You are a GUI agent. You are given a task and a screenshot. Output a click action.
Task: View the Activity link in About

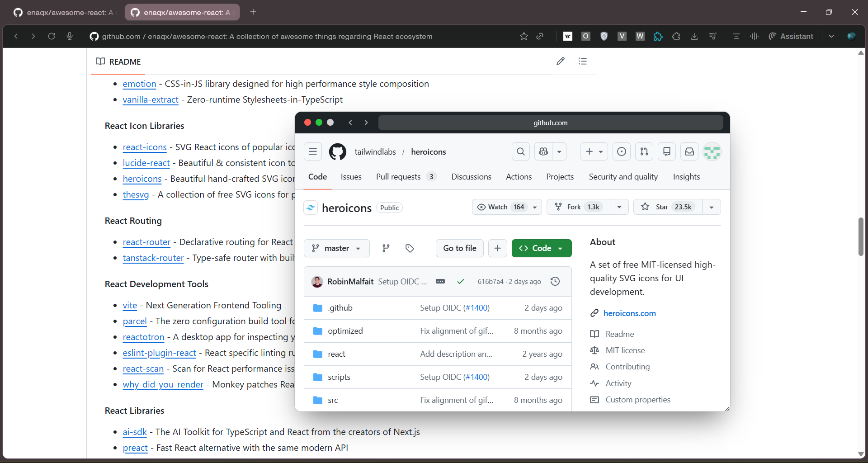[618, 383]
